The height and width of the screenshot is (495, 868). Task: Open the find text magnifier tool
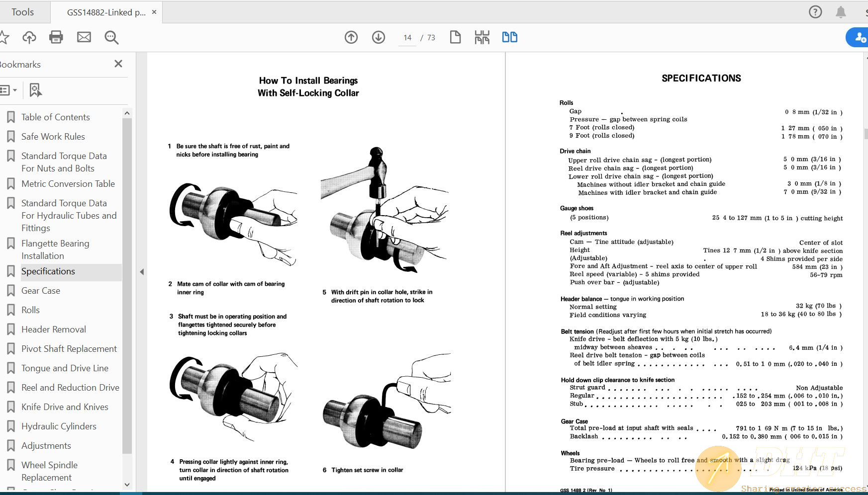pyautogui.click(x=111, y=37)
